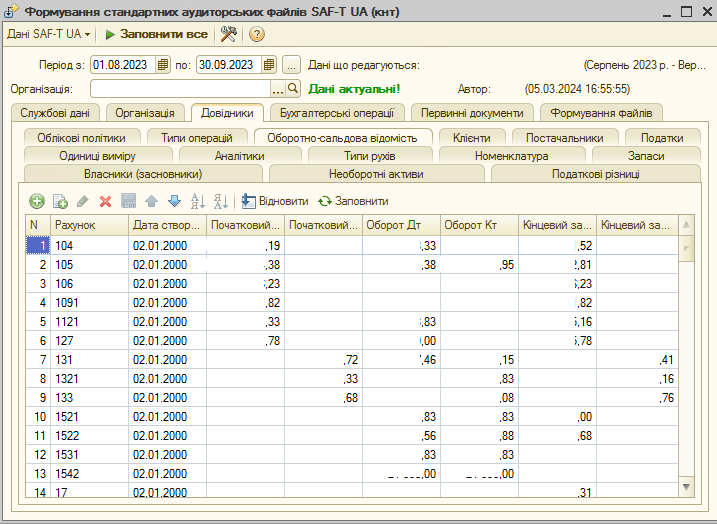Screen dimensions: 717x524
Task: Open the settings tools icon in top toolbar
Action: click(x=229, y=34)
